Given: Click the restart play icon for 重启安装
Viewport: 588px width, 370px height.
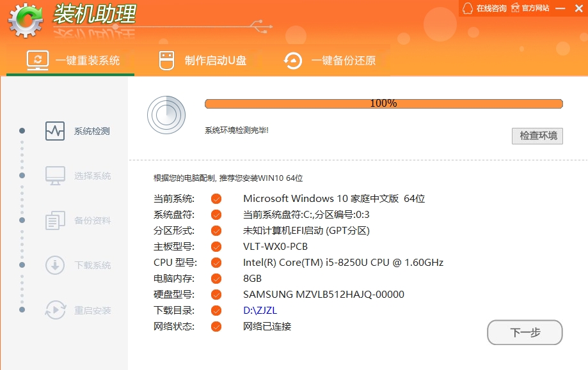Looking at the screenshot, I should tap(56, 310).
